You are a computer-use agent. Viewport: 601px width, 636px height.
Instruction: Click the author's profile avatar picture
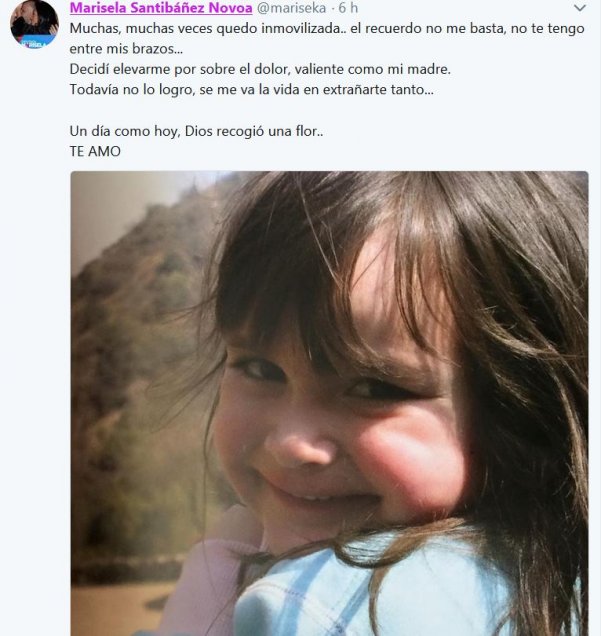click(34, 23)
